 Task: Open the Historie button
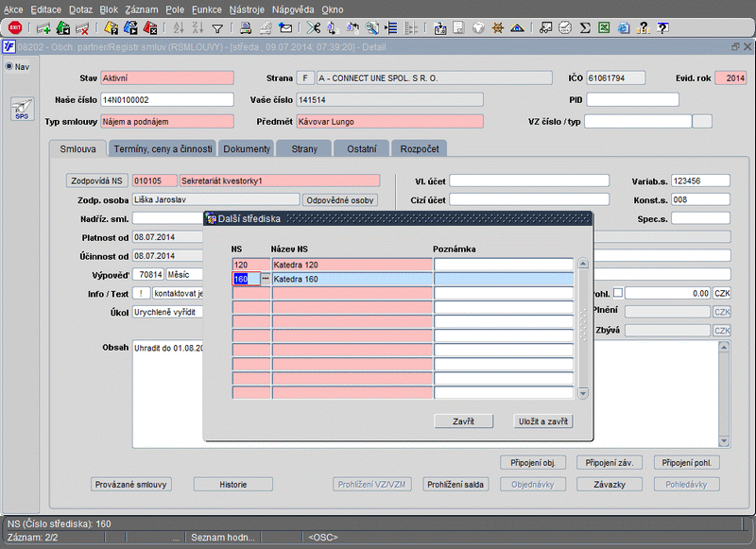232,485
